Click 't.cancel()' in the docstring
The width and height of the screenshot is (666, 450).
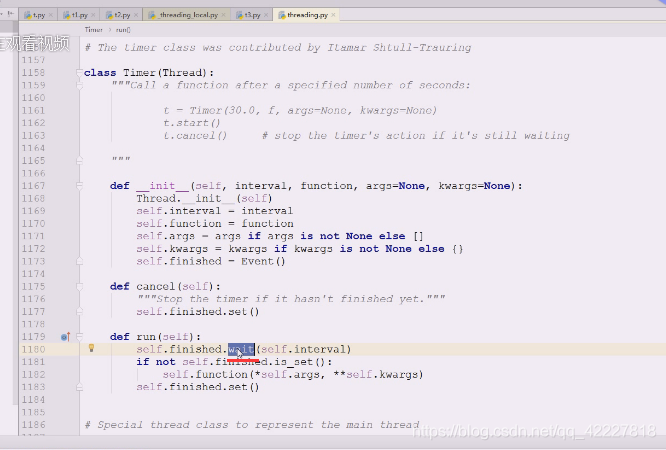tap(195, 136)
